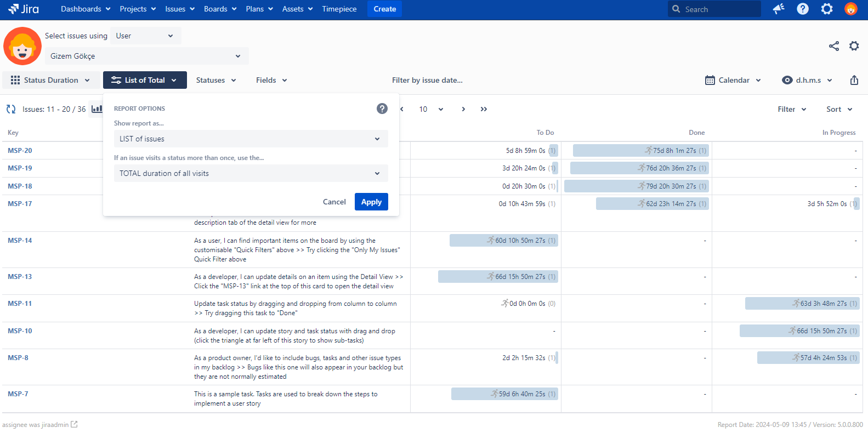This screenshot has height=433, width=868.
Task: Go to the next page arrow
Action: coord(463,109)
